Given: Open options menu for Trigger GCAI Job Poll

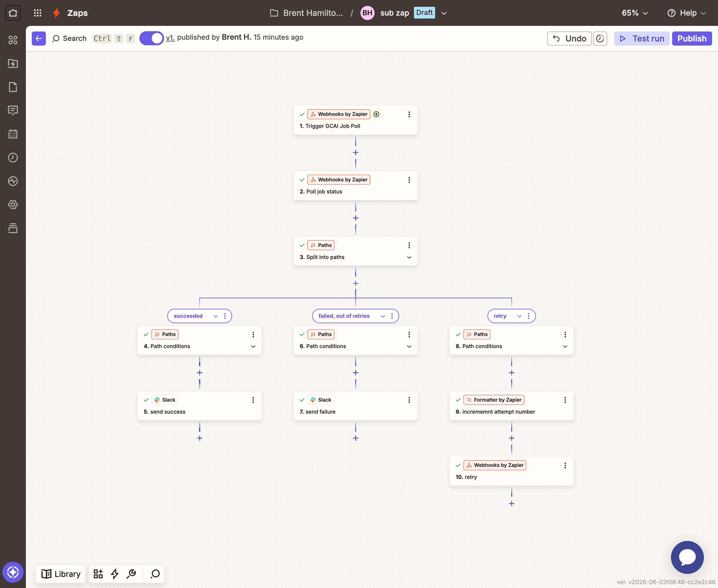Looking at the screenshot, I should 409,114.
